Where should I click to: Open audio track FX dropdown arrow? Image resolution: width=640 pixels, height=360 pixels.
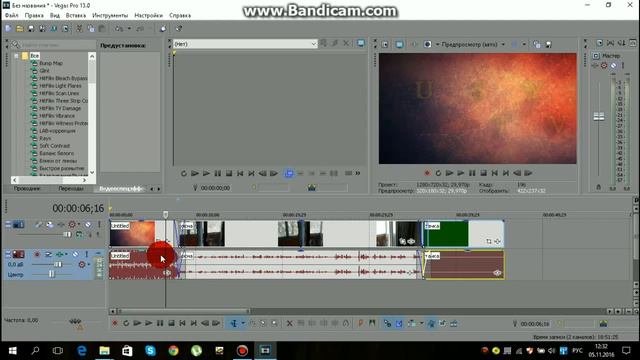click(66, 254)
